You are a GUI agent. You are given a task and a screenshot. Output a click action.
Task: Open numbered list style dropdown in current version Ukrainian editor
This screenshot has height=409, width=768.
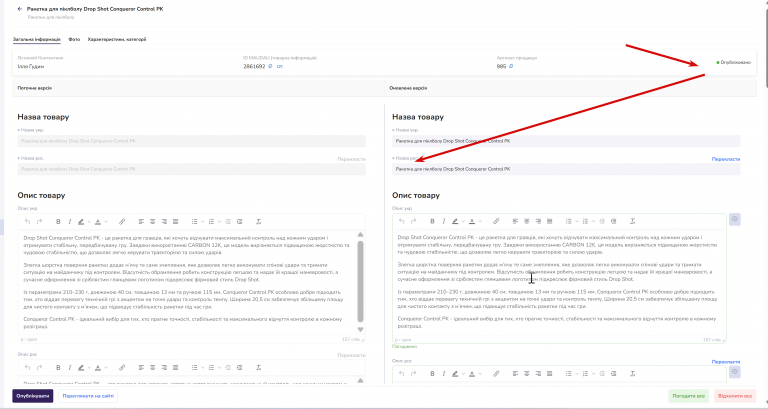(x=219, y=221)
